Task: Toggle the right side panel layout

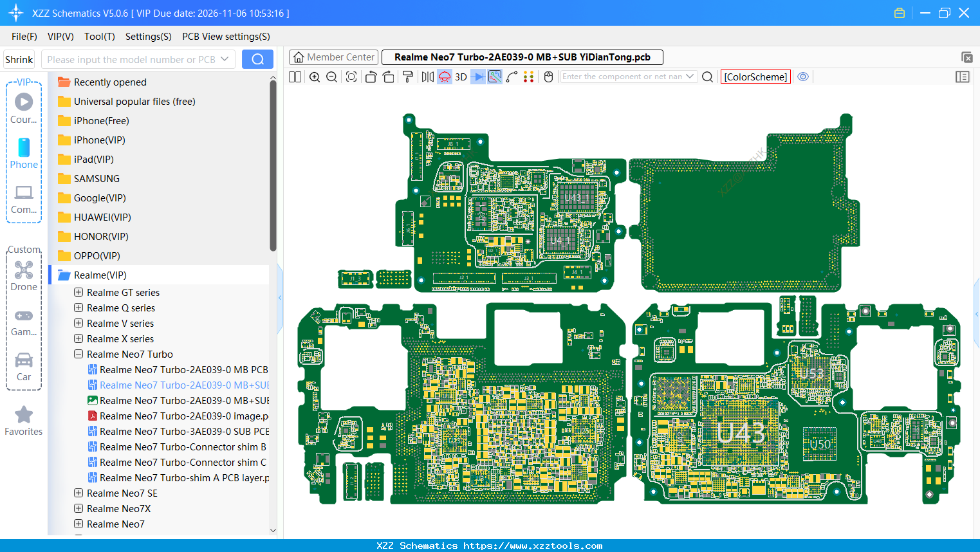Action: click(963, 77)
